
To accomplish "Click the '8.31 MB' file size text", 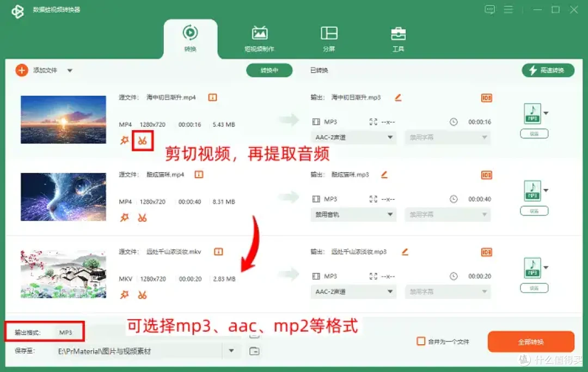I will 224,202.
